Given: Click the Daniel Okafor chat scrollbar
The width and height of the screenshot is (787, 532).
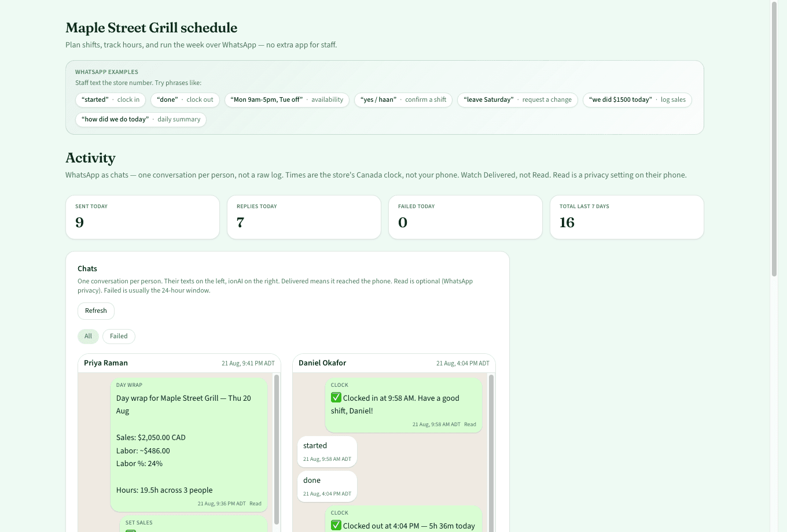Looking at the screenshot, I should coord(491,453).
